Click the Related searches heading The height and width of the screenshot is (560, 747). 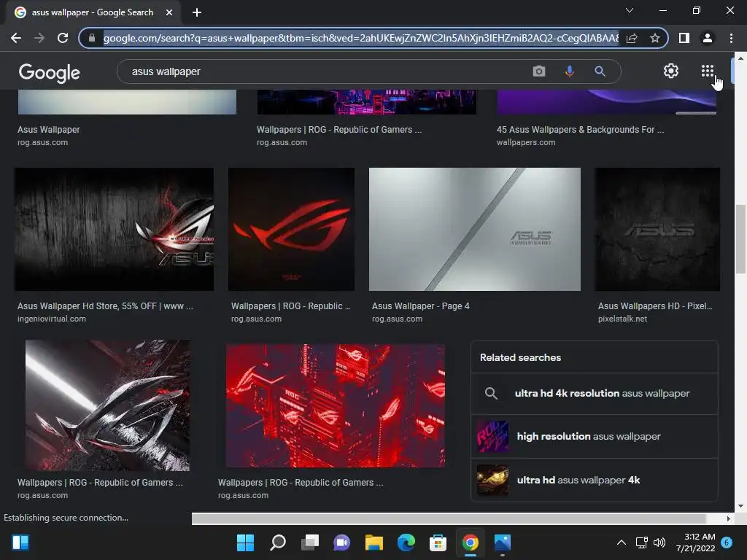pos(520,357)
